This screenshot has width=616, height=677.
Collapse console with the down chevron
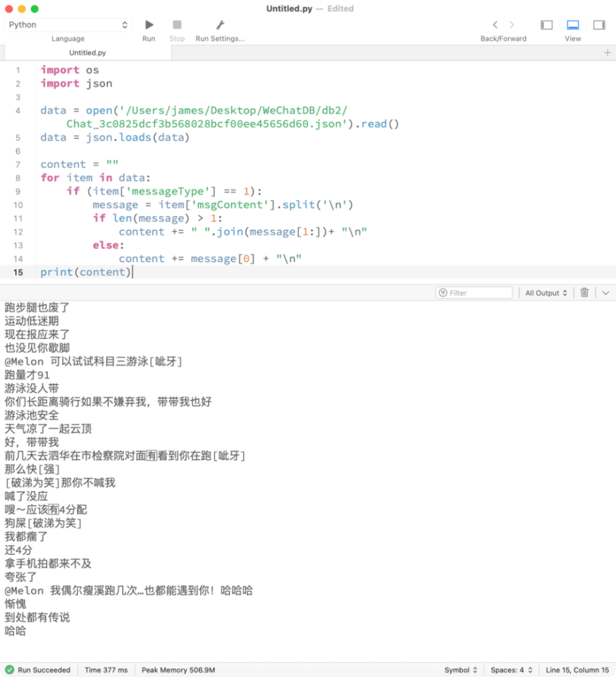606,293
